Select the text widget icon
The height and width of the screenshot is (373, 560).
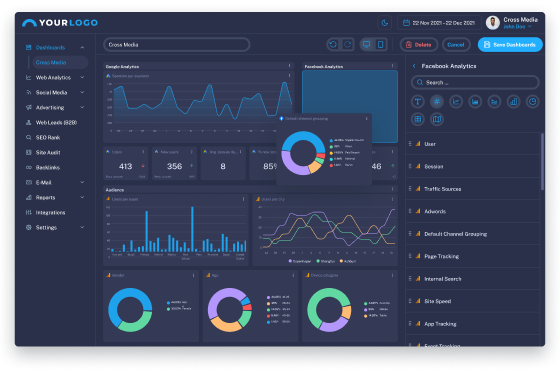click(418, 102)
